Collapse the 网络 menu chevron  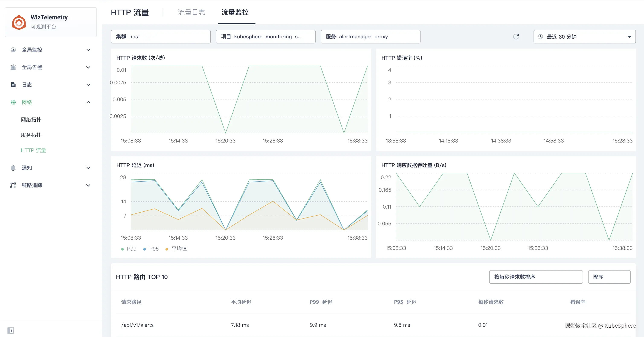pos(88,102)
